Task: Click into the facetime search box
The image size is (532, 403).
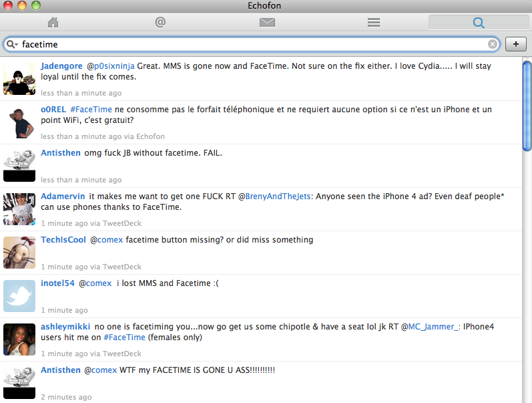Action: pyautogui.click(x=251, y=45)
